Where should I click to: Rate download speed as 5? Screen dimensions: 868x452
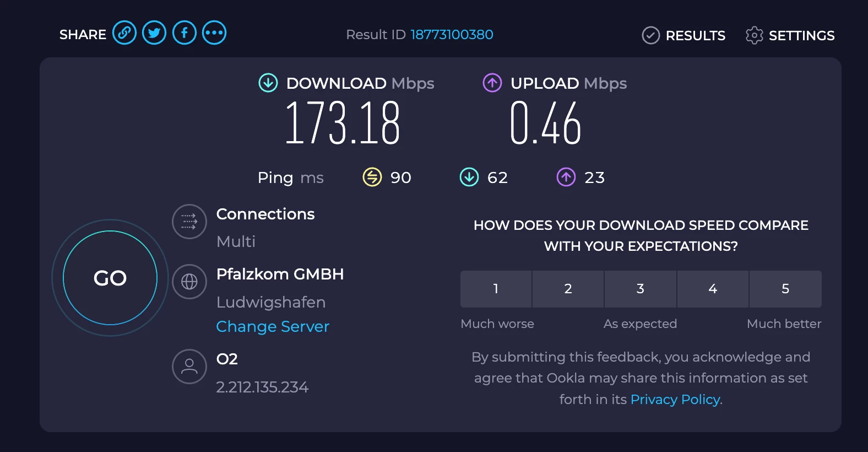pyautogui.click(x=785, y=289)
